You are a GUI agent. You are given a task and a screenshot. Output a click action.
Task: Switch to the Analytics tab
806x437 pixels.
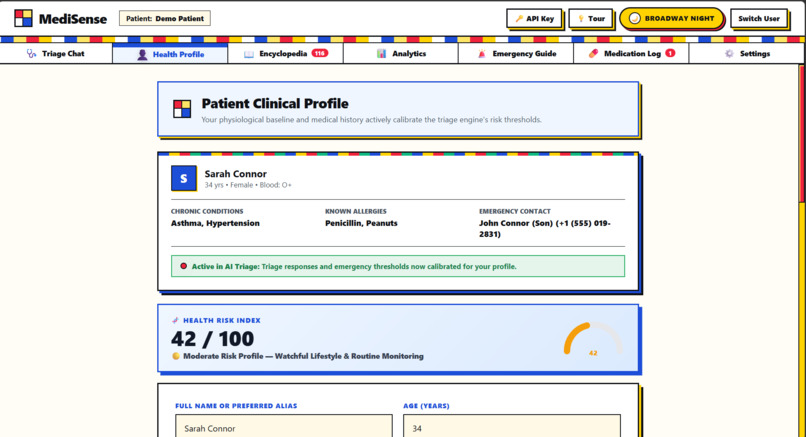(x=400, y=53)
